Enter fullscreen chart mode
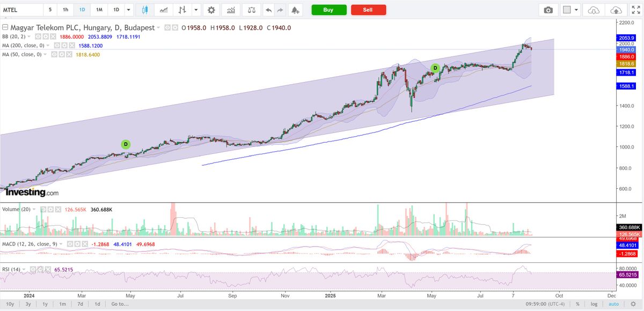Viewport: 644px width, 311px height. coord(635,10)
